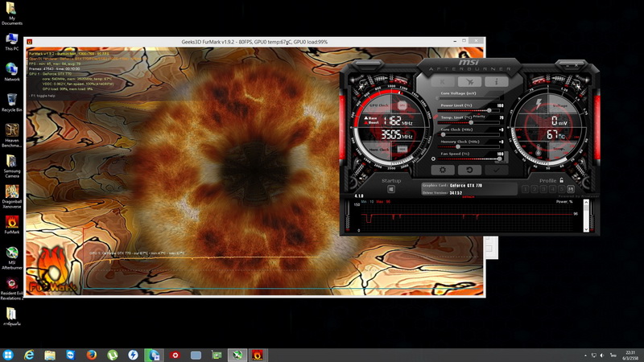Click the 347.52 driver version text
The height and width of the screenshot is (362, 644).
pos(456,193)
